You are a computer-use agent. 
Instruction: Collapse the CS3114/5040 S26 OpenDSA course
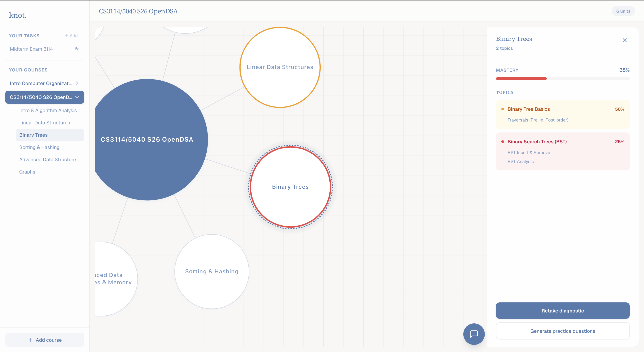click(77, 97)
